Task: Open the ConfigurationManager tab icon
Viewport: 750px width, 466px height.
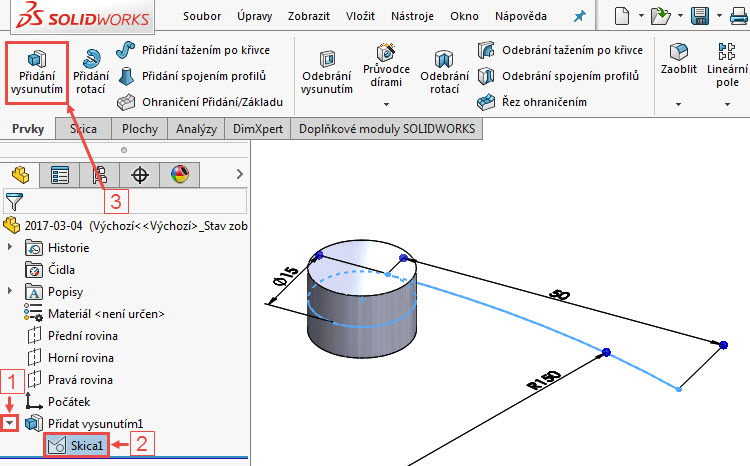Action: point(99,175)
